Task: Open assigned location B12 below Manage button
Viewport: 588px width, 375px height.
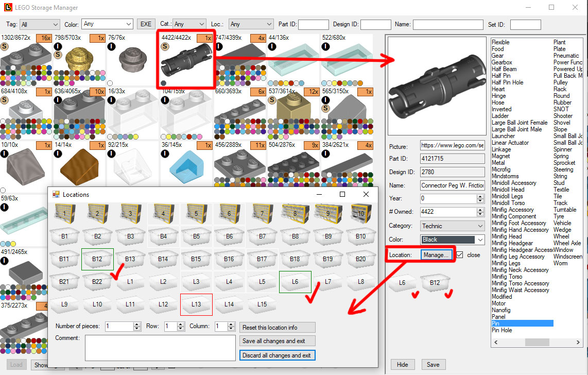Action: click(435, 283)
